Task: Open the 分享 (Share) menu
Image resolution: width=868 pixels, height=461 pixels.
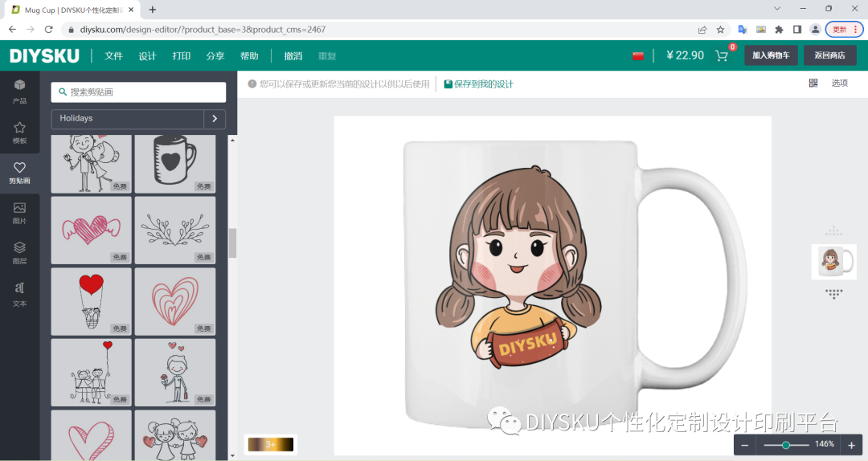Action: (215, 56)
